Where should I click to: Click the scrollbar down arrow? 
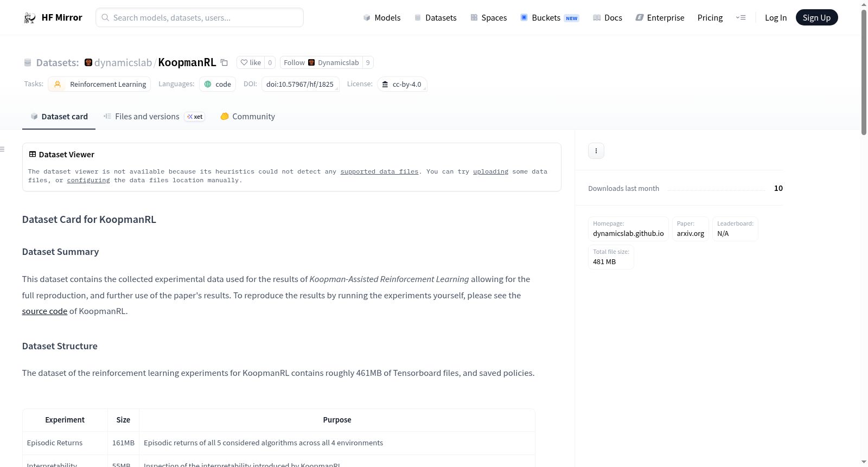click(x=864, y=462)
